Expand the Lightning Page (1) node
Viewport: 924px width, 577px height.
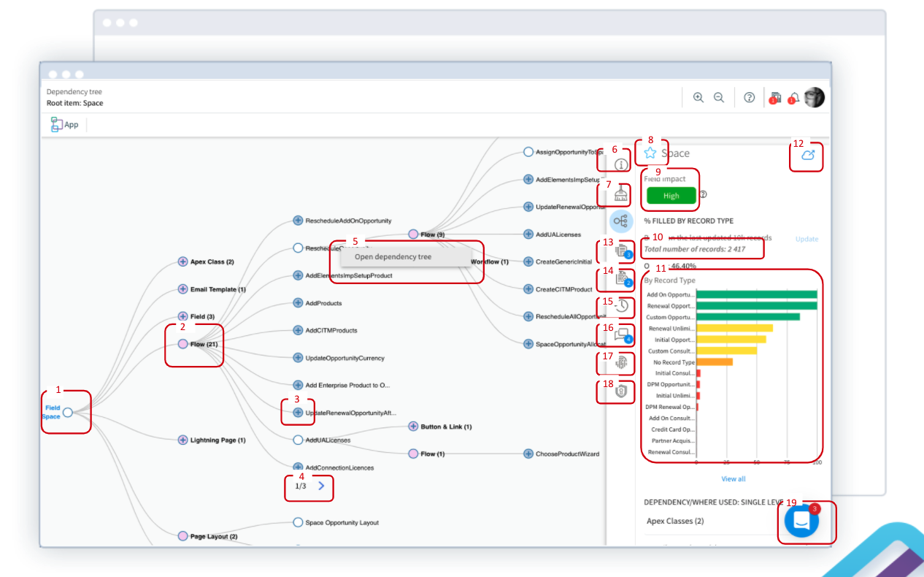pos(183,440)
